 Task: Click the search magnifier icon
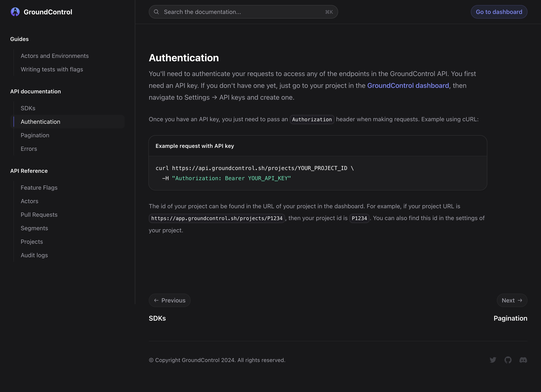[x=156, y=12]
